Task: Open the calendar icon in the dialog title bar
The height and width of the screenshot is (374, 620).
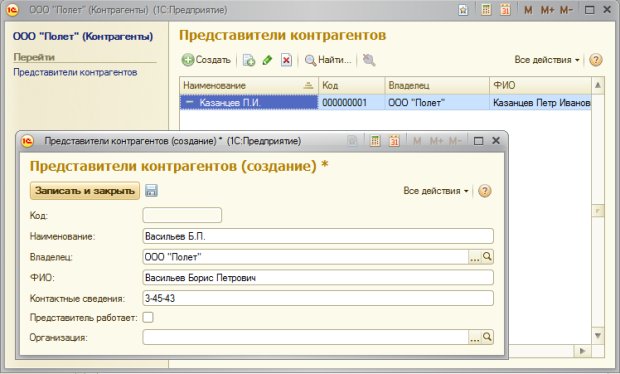Action: coord(394,141)
